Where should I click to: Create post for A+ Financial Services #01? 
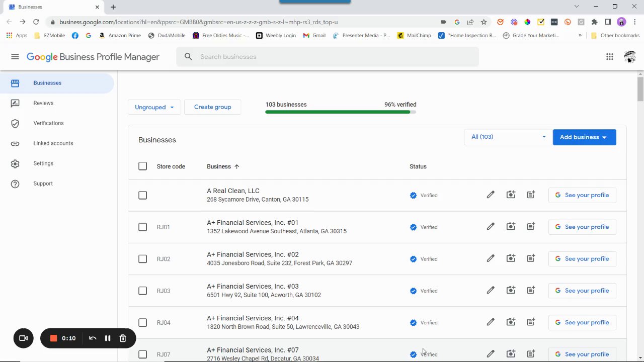click(x=531, y=227)
